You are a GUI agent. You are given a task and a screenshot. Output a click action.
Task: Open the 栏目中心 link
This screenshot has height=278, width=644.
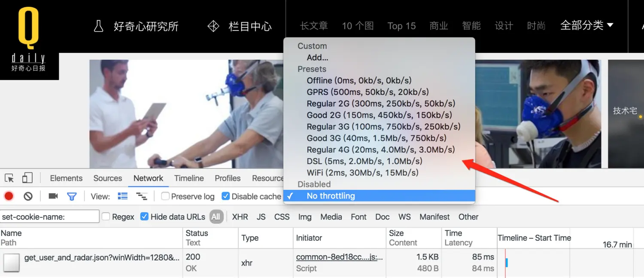(250, 27)
